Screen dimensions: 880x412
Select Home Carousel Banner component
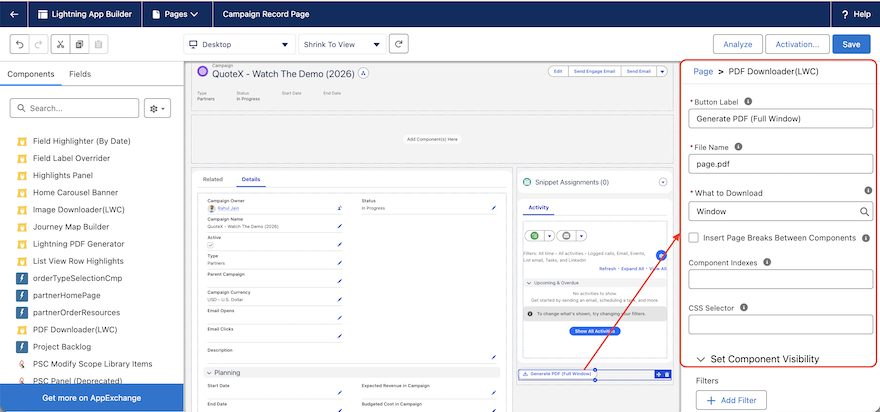click(x=75, y=193)
